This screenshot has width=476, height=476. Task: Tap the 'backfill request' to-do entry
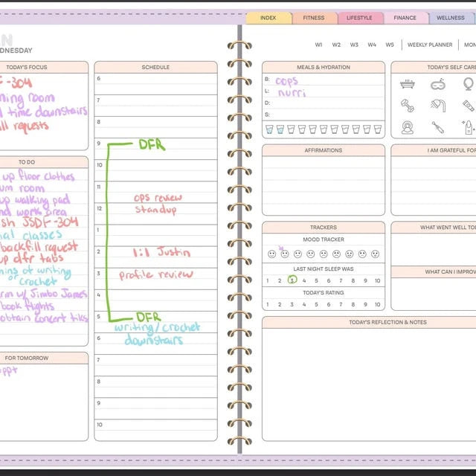coord(39,246)
